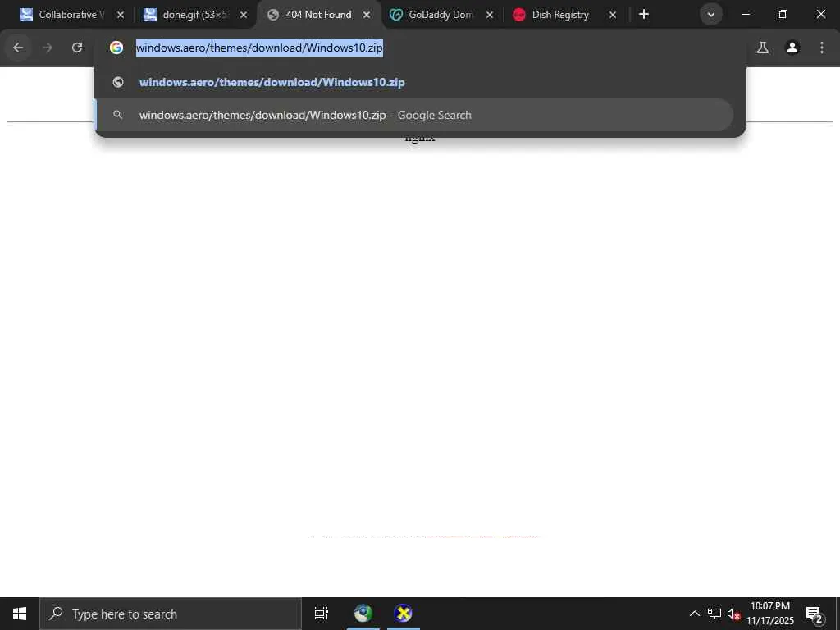Viewport: 840px width, 630px height.
Task: Open the notification center icon
Action: [815, 614]
